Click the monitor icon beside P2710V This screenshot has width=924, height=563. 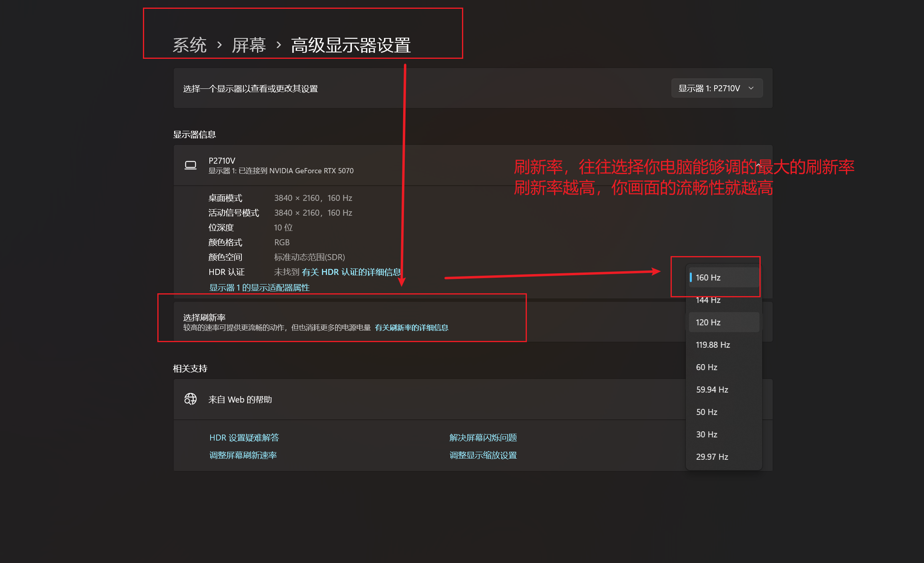191,165
